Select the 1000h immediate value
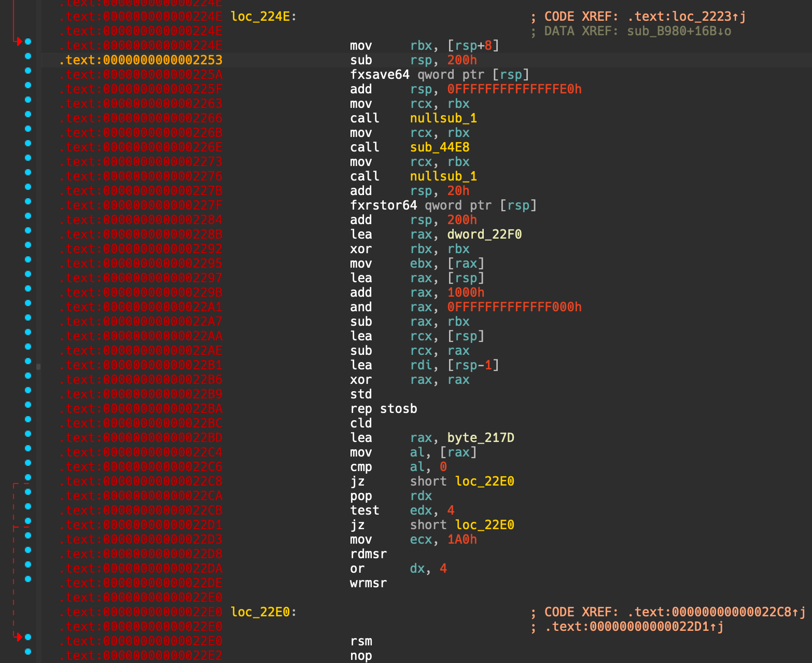The height and width of the screenshot is (663, 812). coord(466,293)
